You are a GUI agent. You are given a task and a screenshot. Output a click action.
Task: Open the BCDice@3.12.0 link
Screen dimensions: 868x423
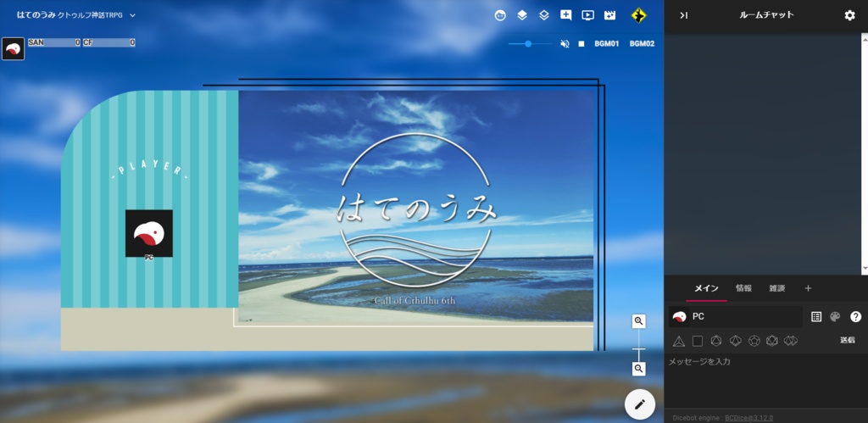tap(749, 418)
